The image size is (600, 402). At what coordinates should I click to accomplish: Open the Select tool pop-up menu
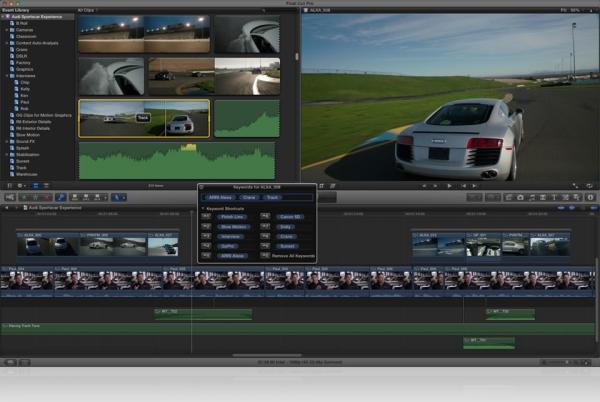click(x=119, y=197)
